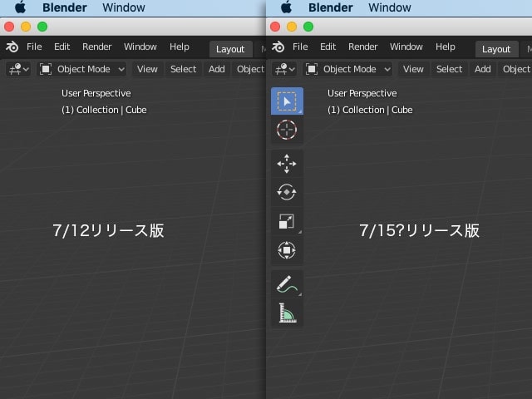Image resolution: width=532 pixels, height=399 pixels.
Task: Expand editor type selector in right window
Action: click(284, 69)
